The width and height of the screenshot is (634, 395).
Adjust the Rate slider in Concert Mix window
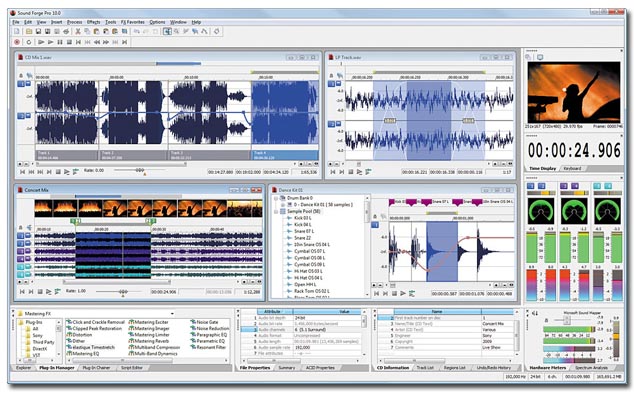(x=123, y=291)
